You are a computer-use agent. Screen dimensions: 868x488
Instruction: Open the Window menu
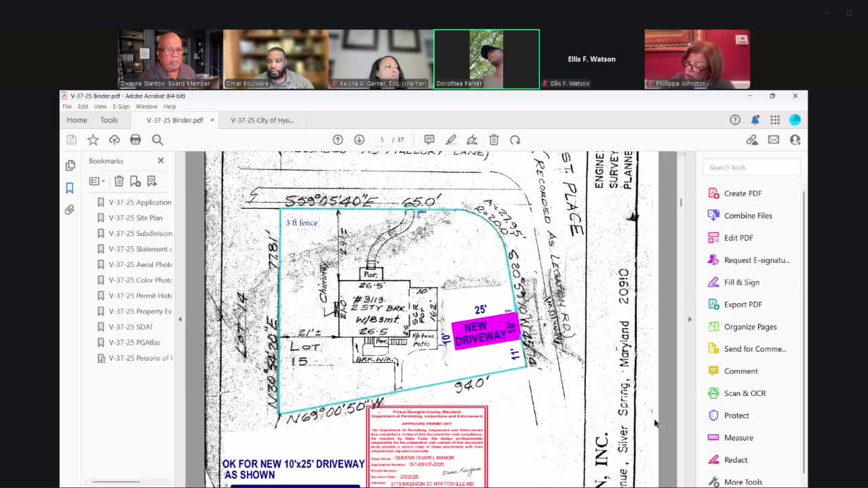pyautogui.click(x=146, y=106)
